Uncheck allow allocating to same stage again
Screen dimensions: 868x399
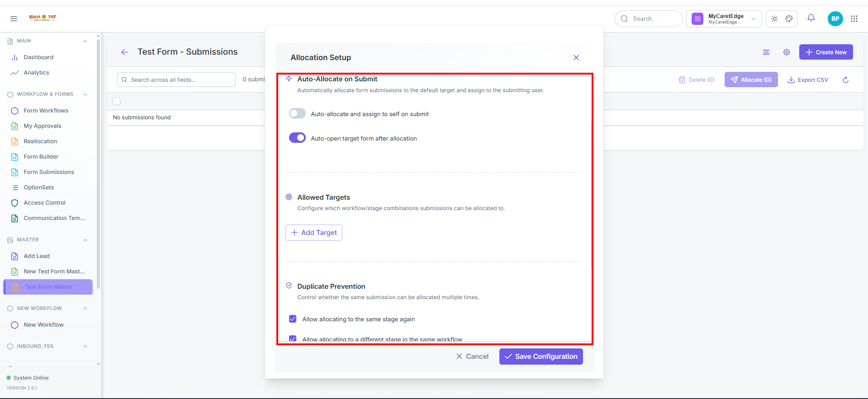(293, 319)
